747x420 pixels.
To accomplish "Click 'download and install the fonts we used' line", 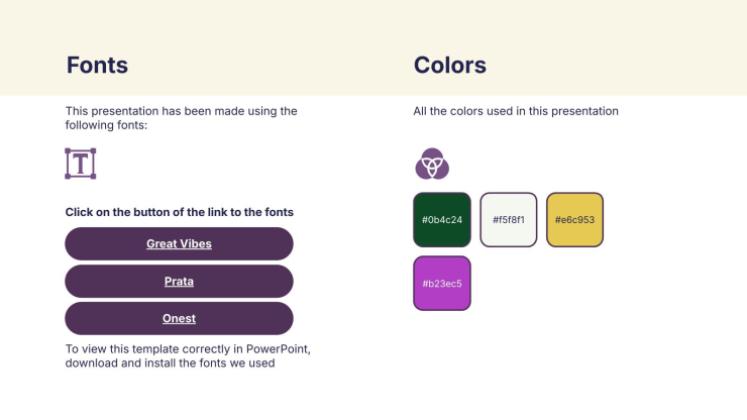I will (170, 363).
